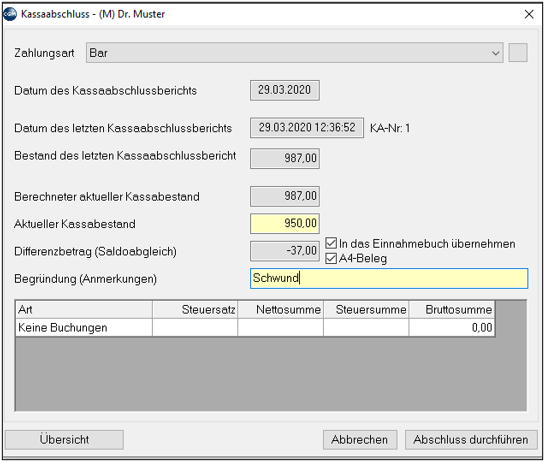Click the Datum des Kassaabschlussberichts field 29.03.2020
Image resolution: width=545 pixels, height=462 pixels.
285,90
